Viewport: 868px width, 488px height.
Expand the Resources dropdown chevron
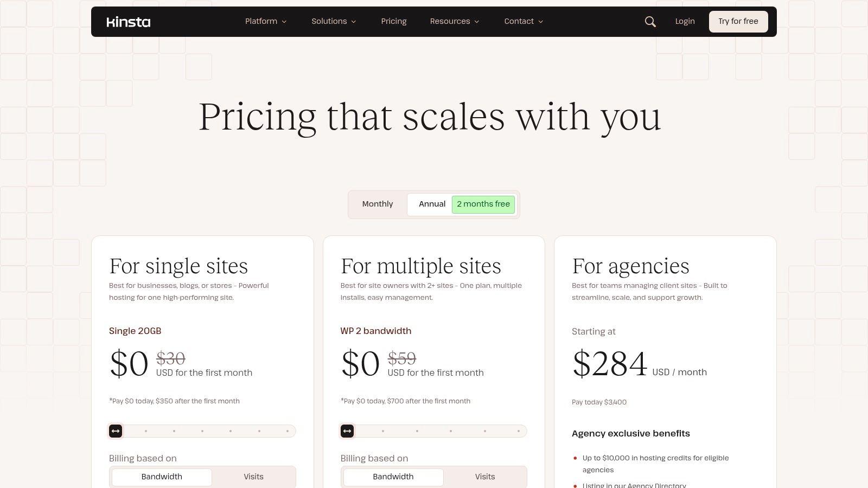(x=476, y=21)
